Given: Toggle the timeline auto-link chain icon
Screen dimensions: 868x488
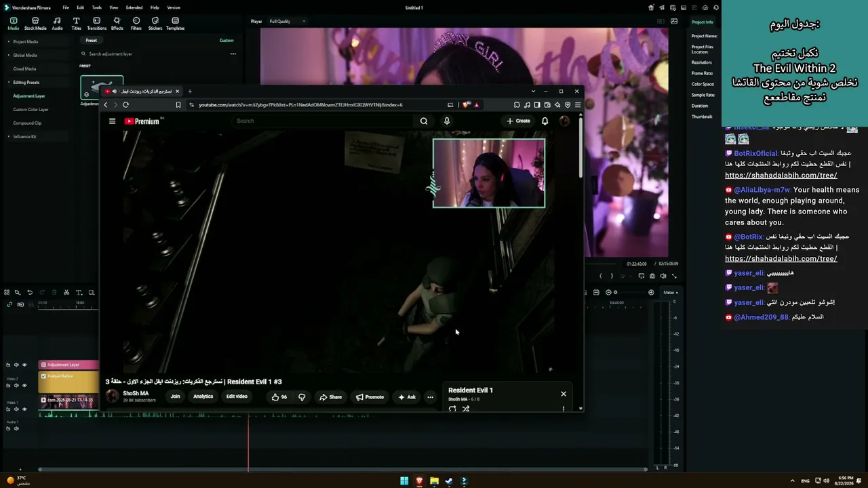Looking at the screenshot, I should (x=9, y=304).
